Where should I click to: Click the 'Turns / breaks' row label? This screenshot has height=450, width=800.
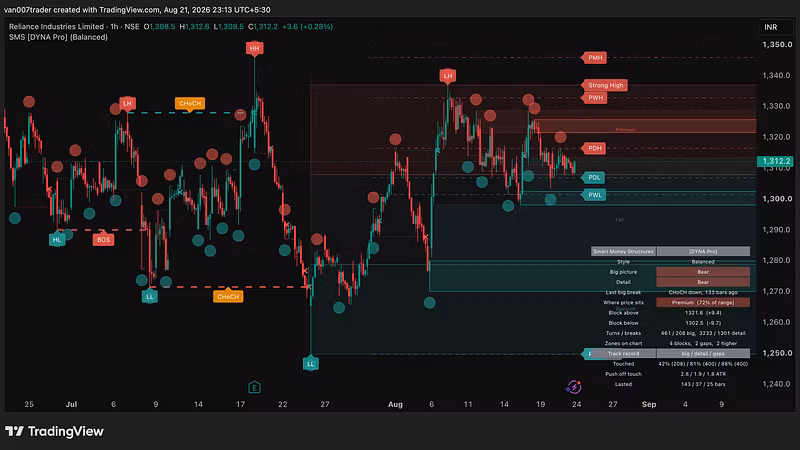coord(623,333)
